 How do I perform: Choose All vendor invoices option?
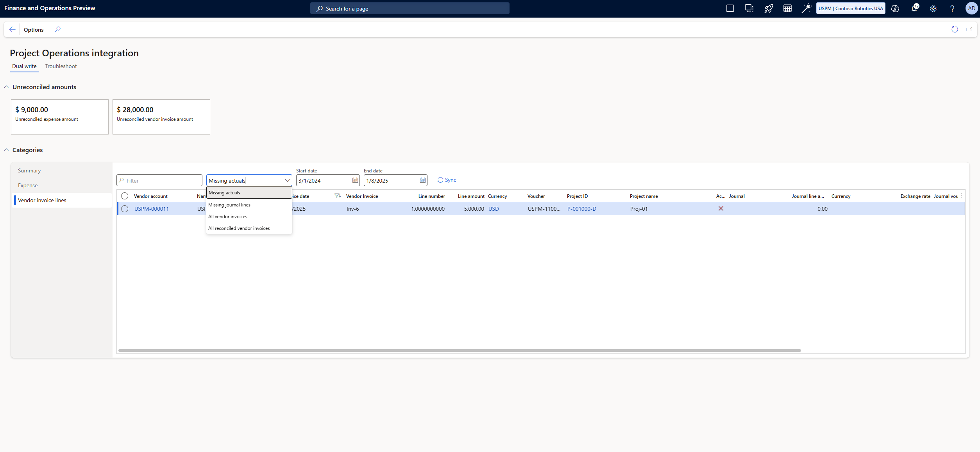coord(249,216)
